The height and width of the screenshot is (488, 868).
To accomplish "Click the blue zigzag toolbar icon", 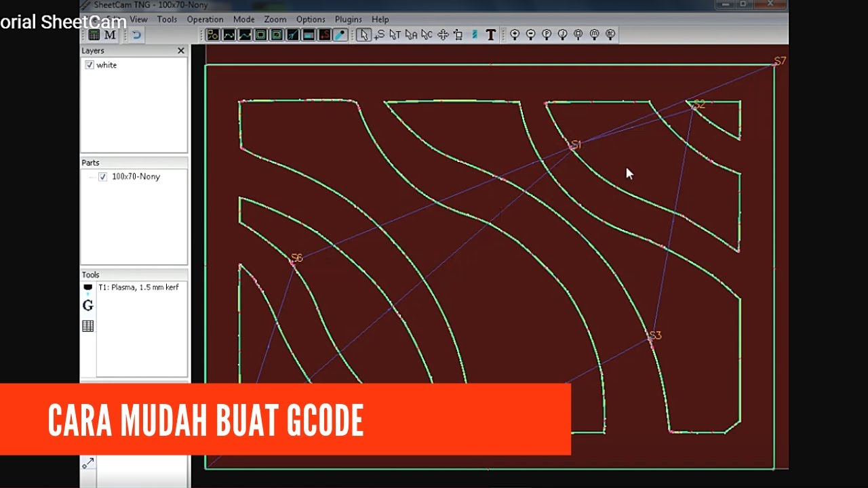I will pyautogui.click(x=475, y=35).
